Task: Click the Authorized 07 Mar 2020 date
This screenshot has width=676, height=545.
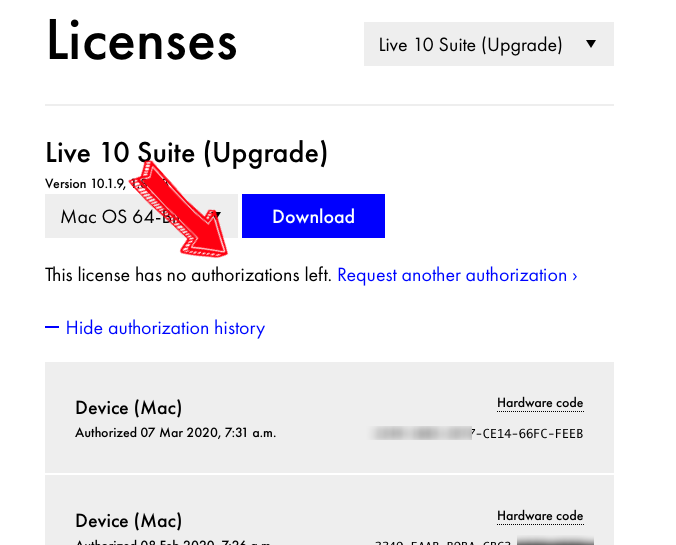Action: coord(175,433)
